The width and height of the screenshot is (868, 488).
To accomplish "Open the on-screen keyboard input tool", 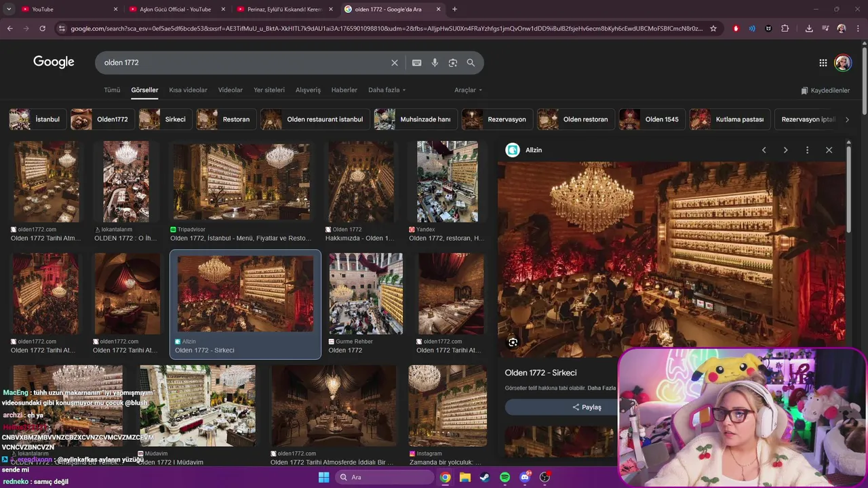I will pyautogui.click(x=416, y=62).
